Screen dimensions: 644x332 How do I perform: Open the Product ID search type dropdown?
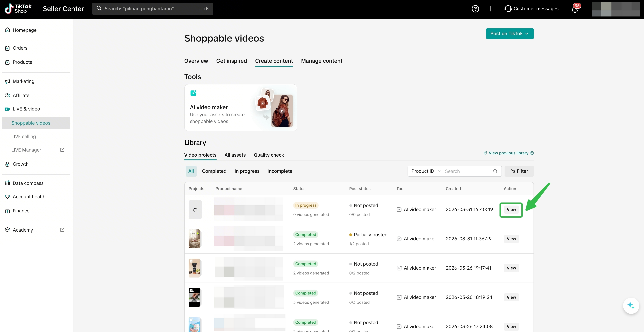point(426,171)
